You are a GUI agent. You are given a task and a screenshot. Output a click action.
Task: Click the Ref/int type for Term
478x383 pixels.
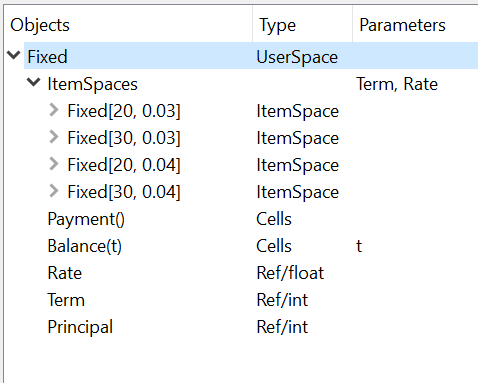pyautogui.click(x=282, y=300)
